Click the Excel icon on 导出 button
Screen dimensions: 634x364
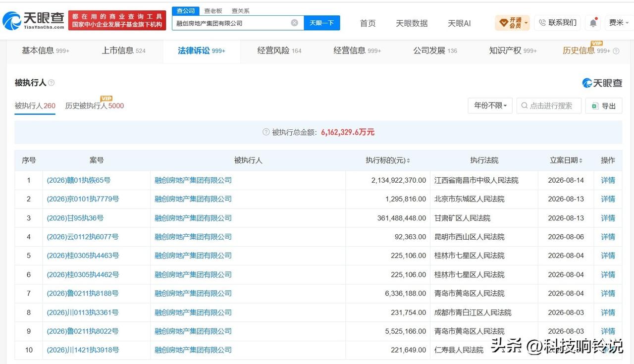pyautogui.click(x=595, y=105)
